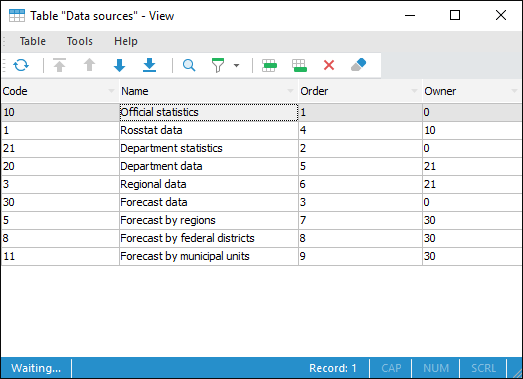Expand the filter dropdown arrow

236,65
